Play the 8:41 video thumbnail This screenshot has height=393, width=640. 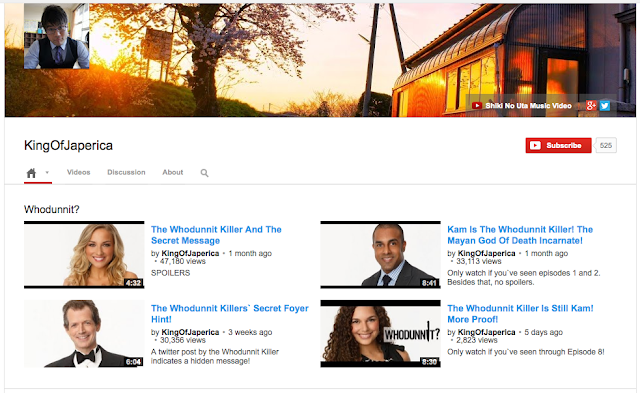[x=380, y=255]
